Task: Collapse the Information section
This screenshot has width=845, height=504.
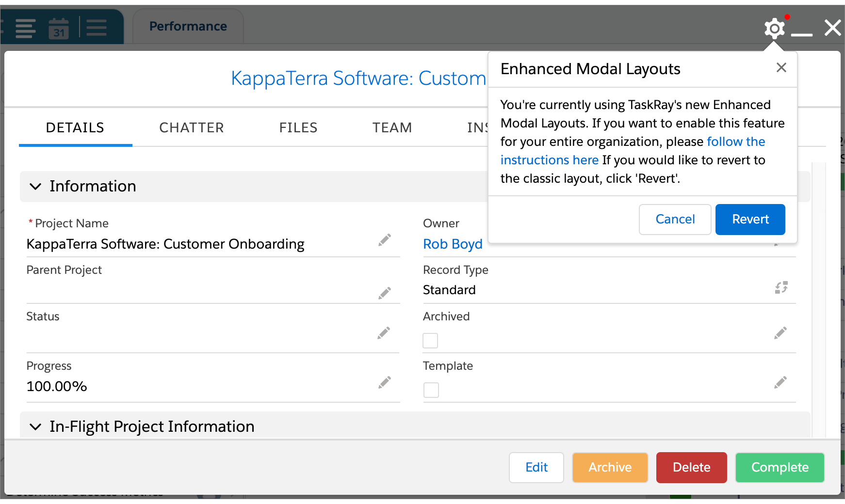Action: click(35, 186)
